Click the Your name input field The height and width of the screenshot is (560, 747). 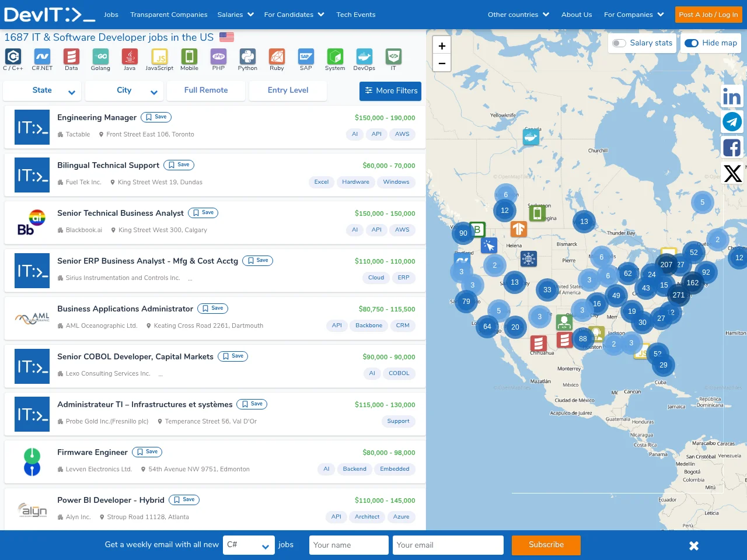point(349,545)
